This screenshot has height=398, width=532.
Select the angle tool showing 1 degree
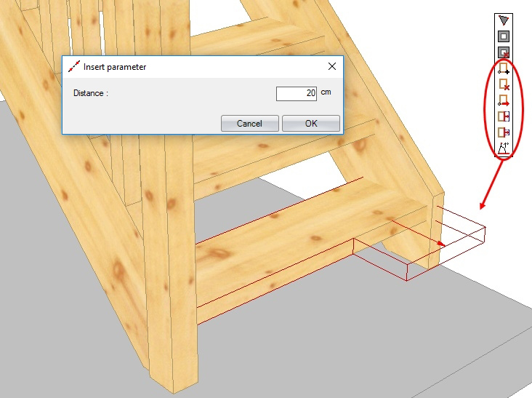tap(504, 148)
